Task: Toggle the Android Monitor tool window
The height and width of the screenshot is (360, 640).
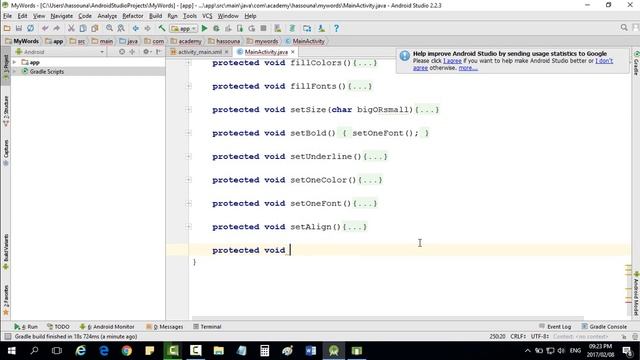Action: 107,327
